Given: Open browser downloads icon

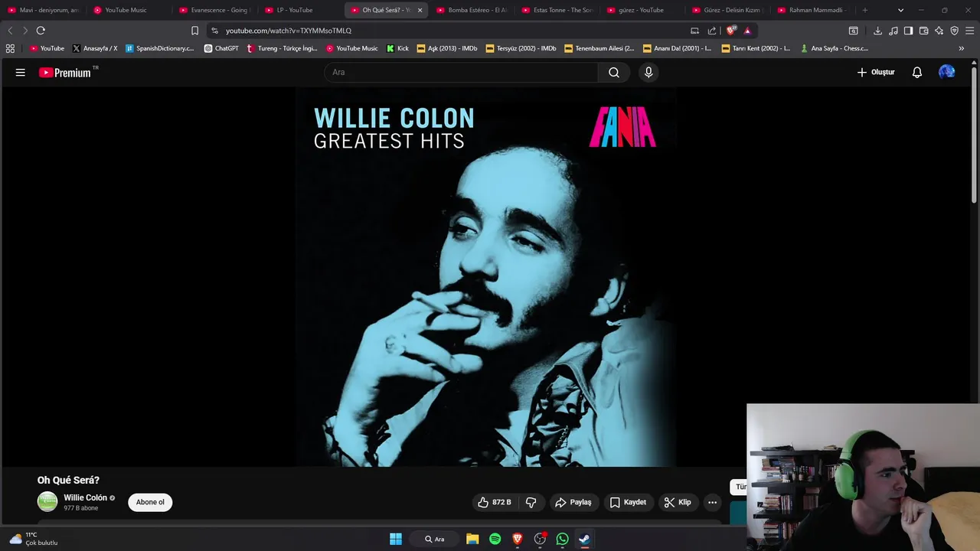Looking at the screenshot, I should point(877,31).
